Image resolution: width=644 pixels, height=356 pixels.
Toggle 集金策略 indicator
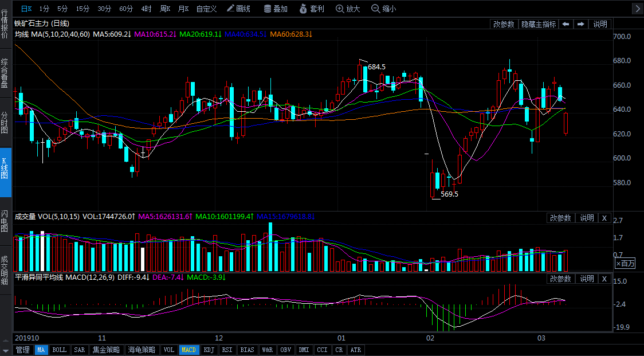(x=106, y=350)
